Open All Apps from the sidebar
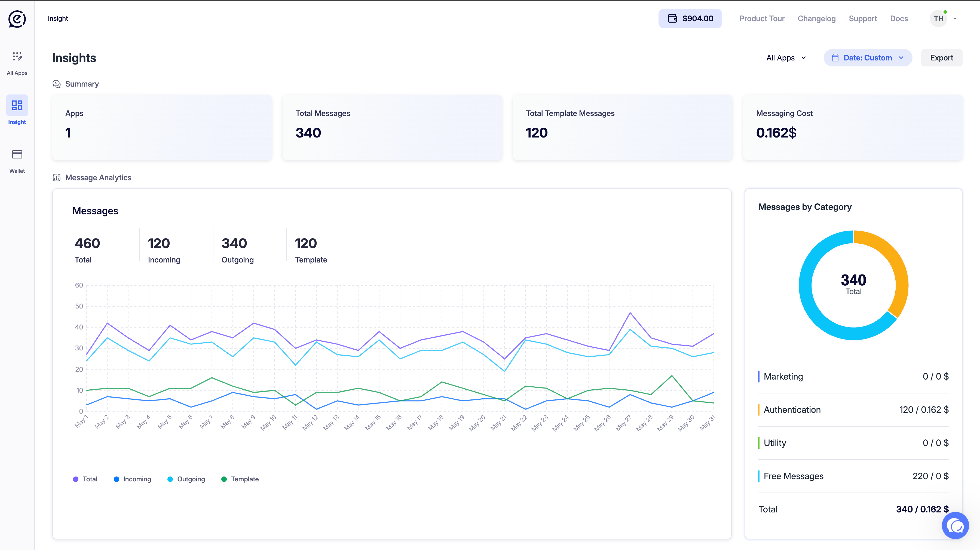Screen dimensions: 980x550 coord(17,63)
